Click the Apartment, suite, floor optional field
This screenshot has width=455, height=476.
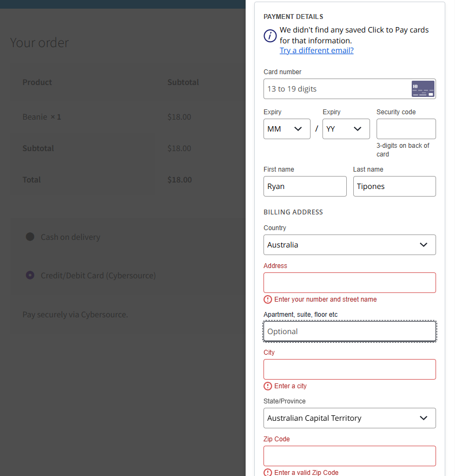pyautogui.click(x=350, y=331)
